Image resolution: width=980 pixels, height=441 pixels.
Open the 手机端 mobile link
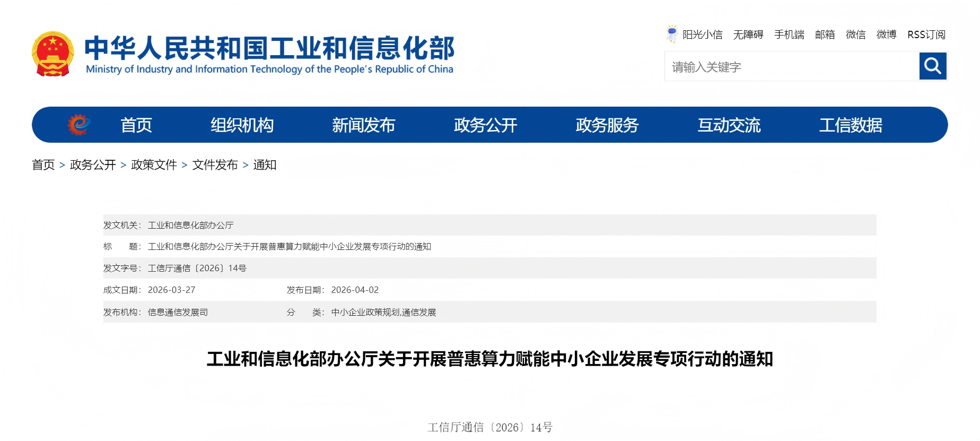click(789, 34)
